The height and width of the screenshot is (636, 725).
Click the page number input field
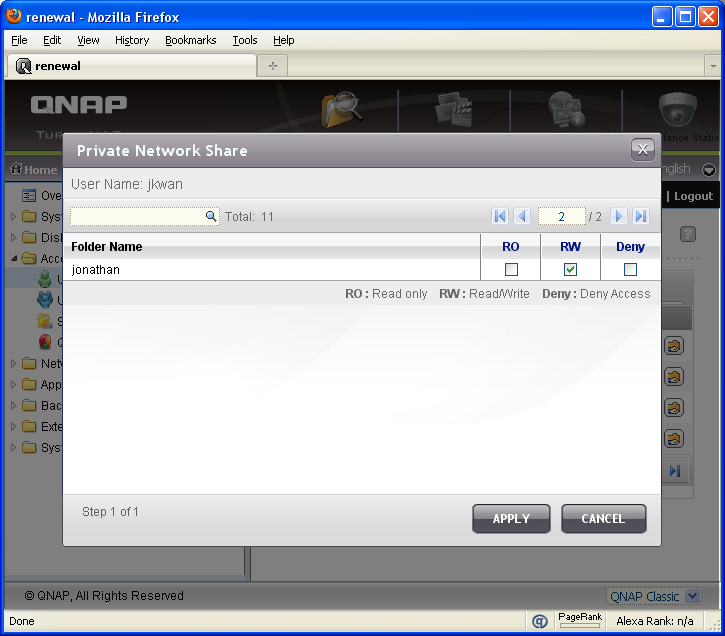(x=561, y=216)
